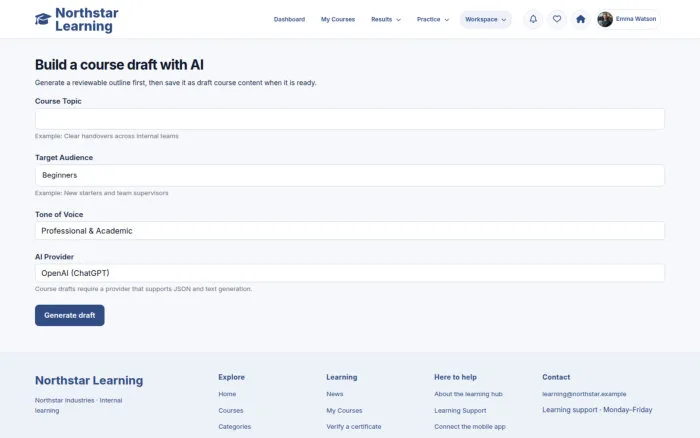This screenshot has width=700, height=438.
Task: Expand the Workspace dropdown menu
Action: [x=486, y=19]
